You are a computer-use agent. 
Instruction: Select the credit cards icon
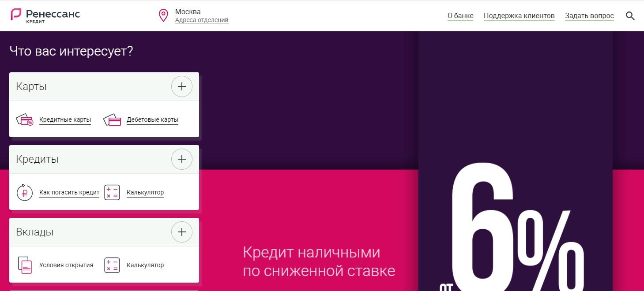(24, 119)
